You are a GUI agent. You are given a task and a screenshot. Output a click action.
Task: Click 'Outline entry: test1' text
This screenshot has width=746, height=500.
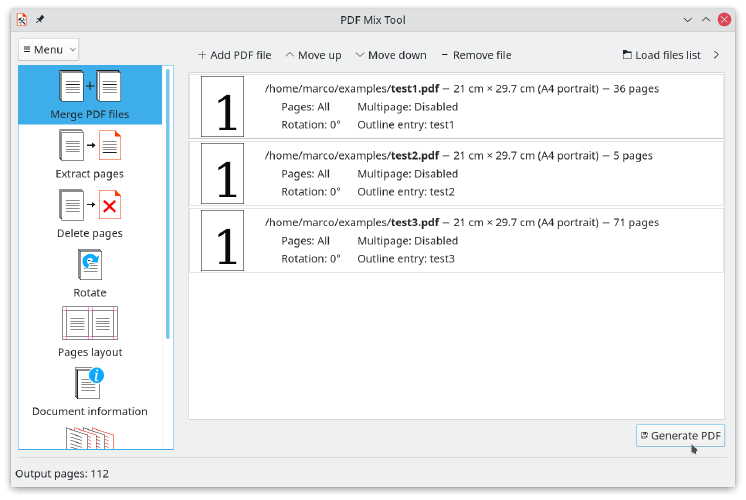pyautogui.click(x=406, y=125)
